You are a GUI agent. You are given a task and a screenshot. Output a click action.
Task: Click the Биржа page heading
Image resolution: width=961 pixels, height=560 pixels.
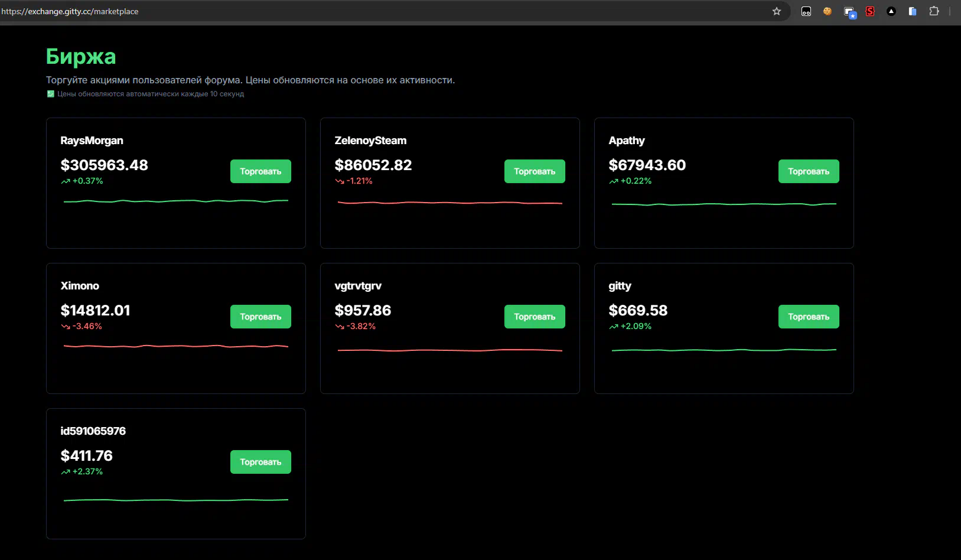[x=81, y=57]
